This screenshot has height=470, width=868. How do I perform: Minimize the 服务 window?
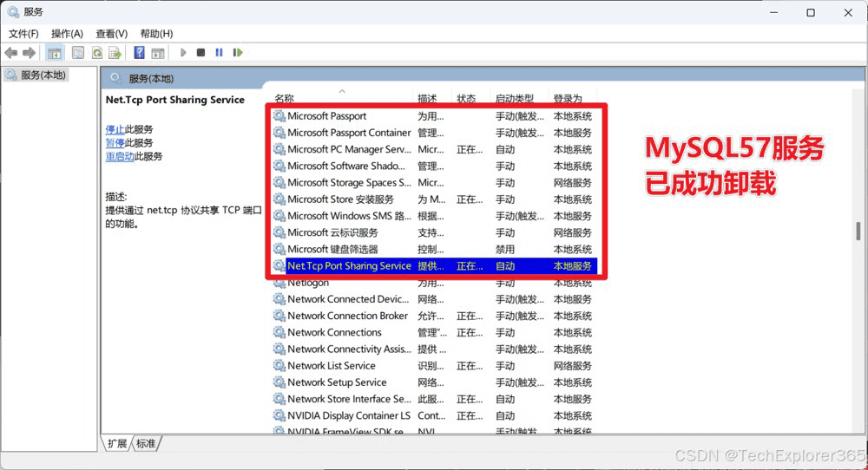pyautogui.click(x=774, y=12)
